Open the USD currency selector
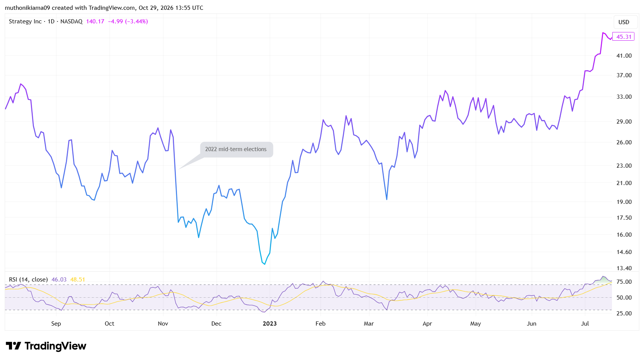The image size is (644, 361). pos(625,22)
